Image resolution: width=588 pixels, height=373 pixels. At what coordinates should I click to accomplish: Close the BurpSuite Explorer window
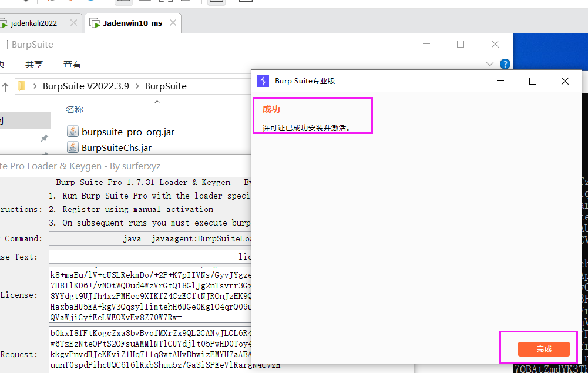coord(495,44)
